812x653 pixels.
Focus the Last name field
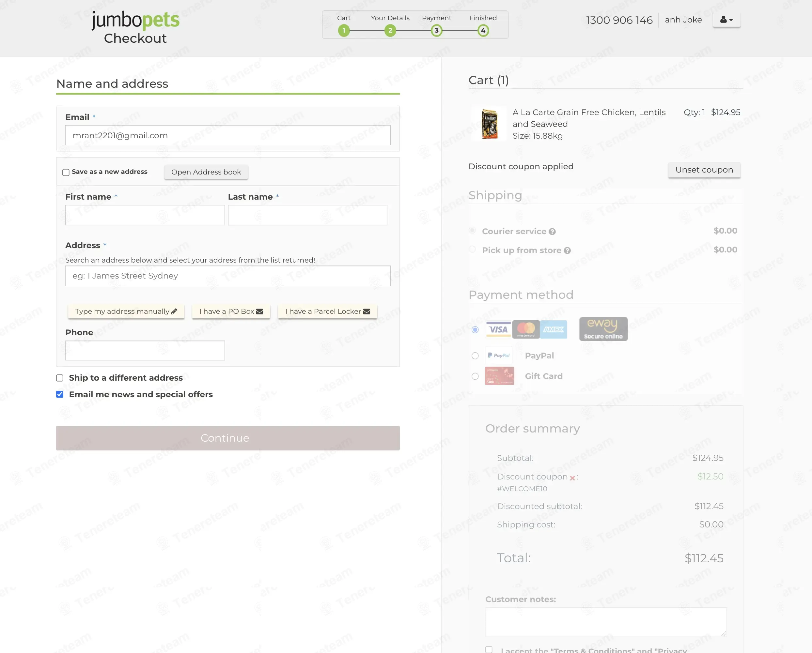tap(308, 215)
